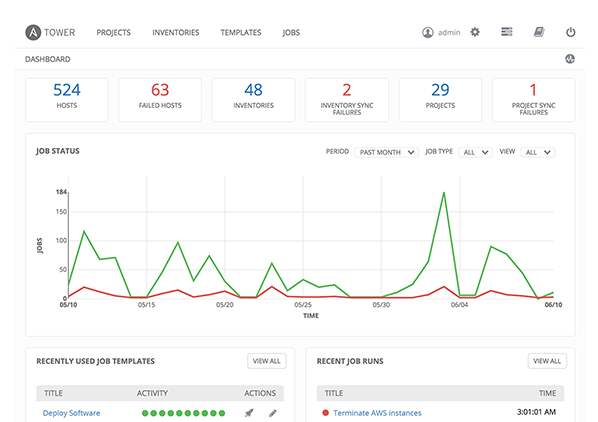Select the 63 Failed Hosts card
Viewport: 598px width, 422px height.
[160, 100]
